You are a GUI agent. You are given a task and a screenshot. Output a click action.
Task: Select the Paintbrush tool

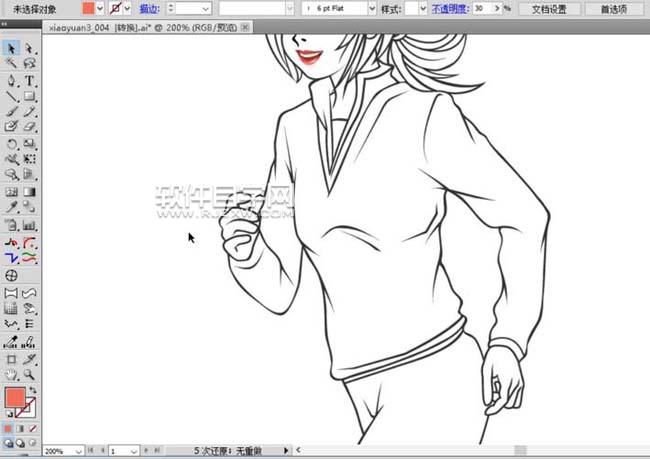click(11, 111)
